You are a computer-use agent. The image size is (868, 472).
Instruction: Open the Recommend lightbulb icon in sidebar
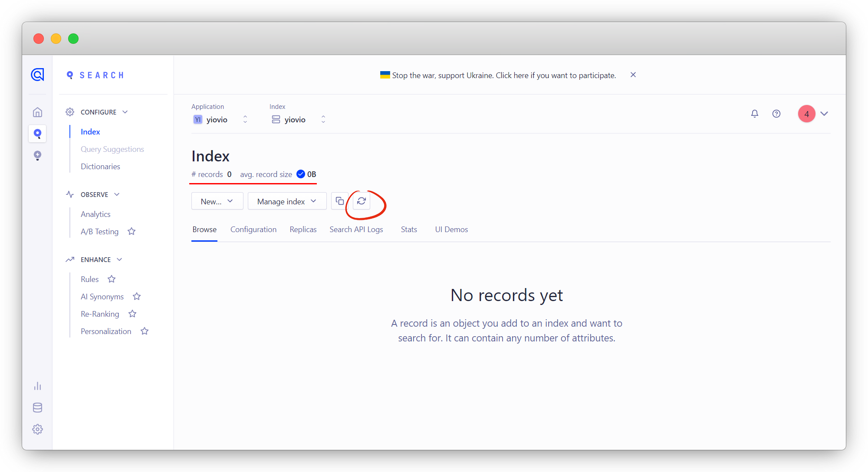tap(38, 155)
